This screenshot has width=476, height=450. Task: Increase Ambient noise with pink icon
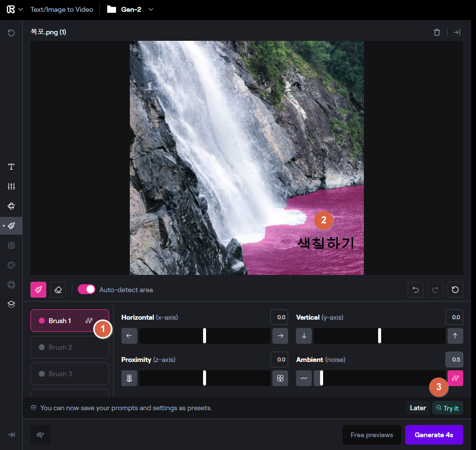[455, 378]
